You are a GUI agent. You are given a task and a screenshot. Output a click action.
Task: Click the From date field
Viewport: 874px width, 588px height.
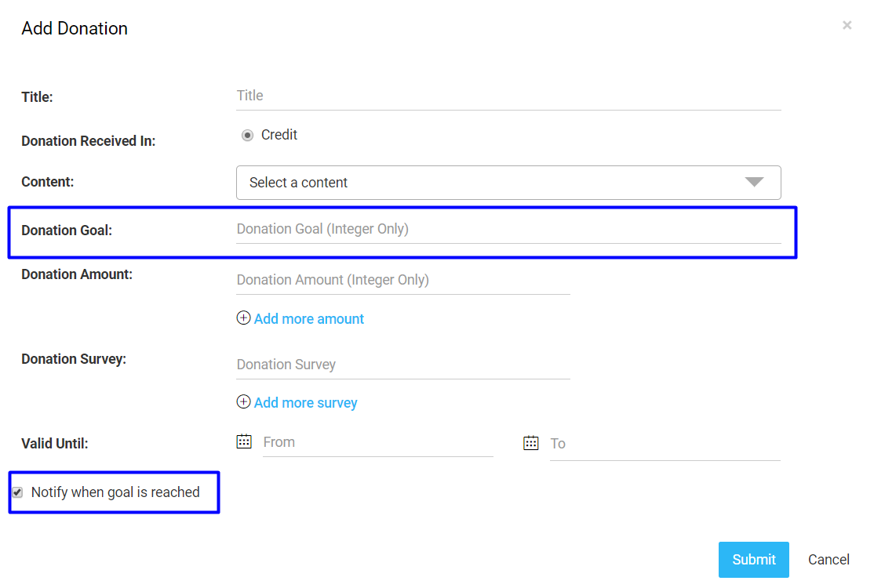pos(378,443)
